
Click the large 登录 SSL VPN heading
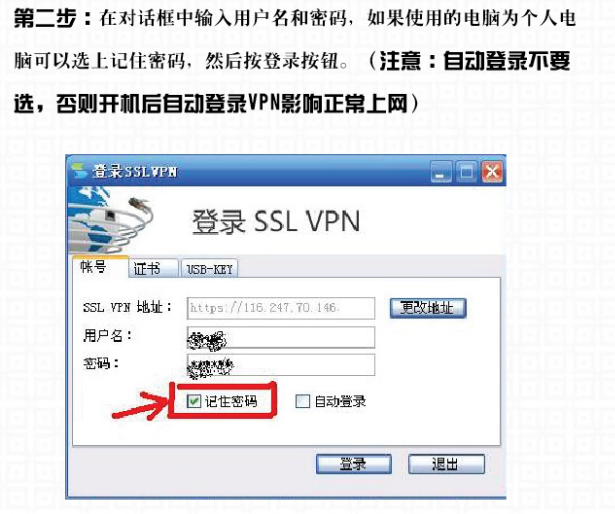click(276, 221)
